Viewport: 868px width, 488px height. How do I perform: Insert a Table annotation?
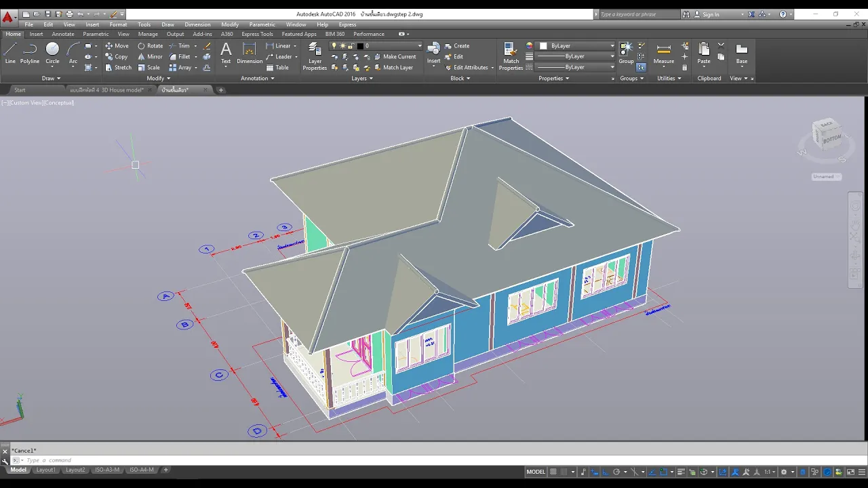[x=277, y=68]
